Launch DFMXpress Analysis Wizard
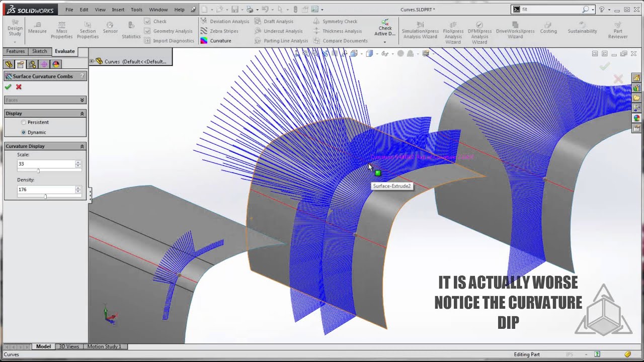This screenshot has height=362, width=644. point(479,33)
